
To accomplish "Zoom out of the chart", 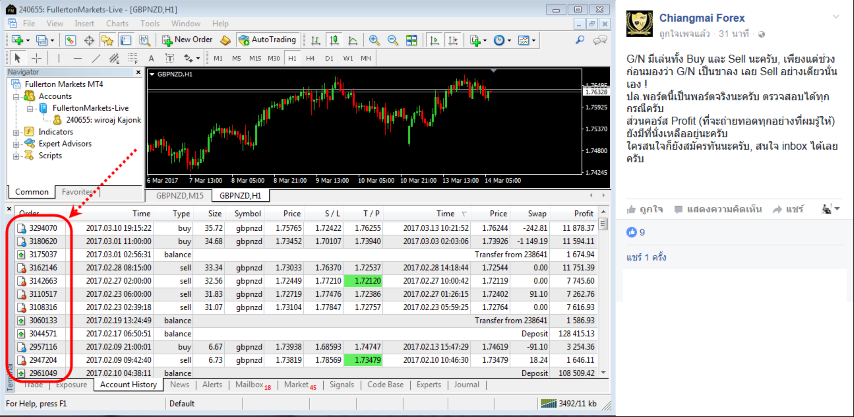I will pyautogui.click(x=393, y=40).
